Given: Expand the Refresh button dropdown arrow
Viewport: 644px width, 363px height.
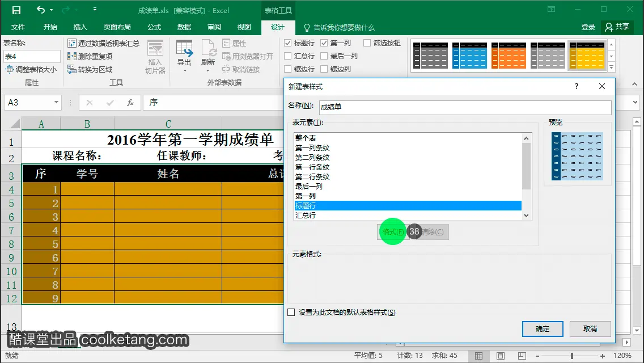Looking at the screenshot, I should [208, 71].
